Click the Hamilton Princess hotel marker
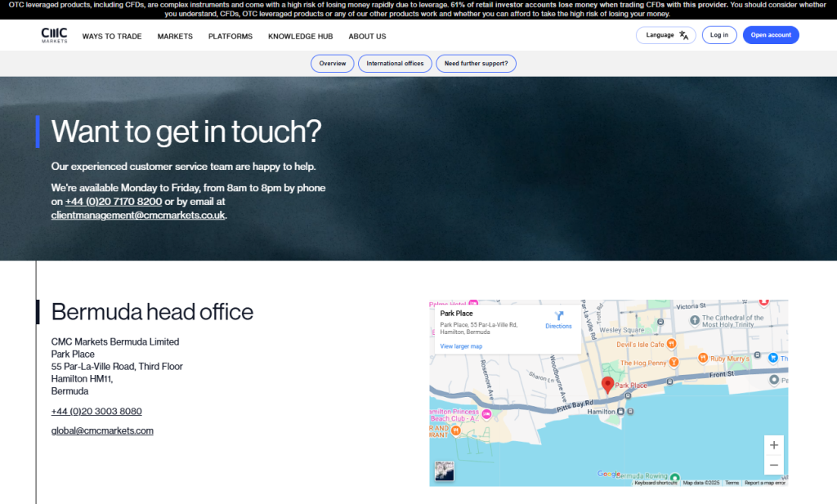The width and height of the screenshot is (837, 504). 486,414
